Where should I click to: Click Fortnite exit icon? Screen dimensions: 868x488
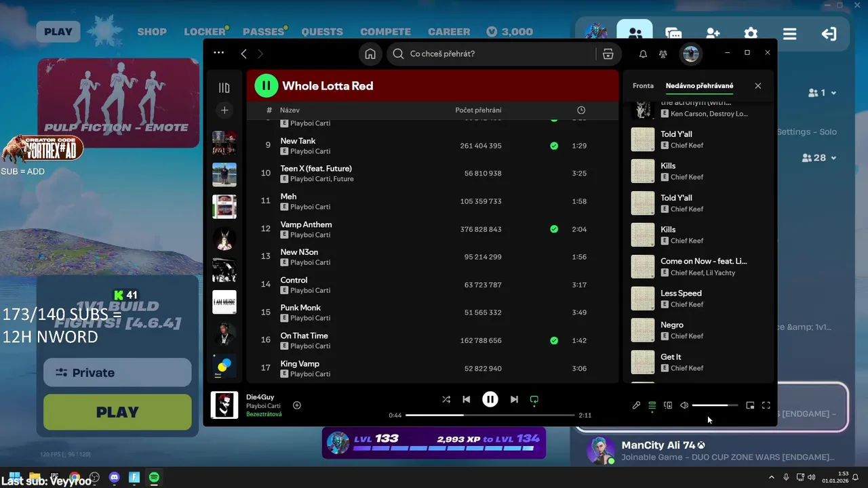[x=829, y=34]
